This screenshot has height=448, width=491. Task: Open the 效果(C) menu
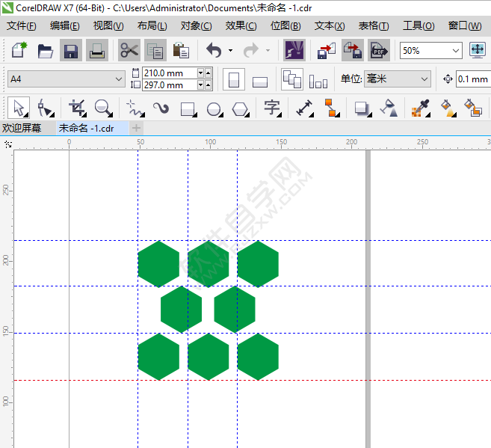point(241,25)
